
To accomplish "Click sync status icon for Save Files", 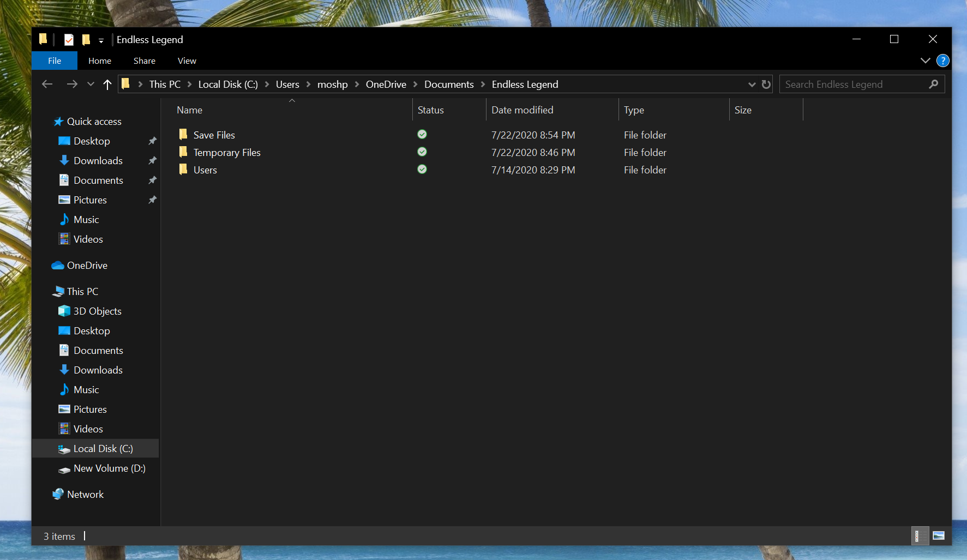I will (422, 134).
